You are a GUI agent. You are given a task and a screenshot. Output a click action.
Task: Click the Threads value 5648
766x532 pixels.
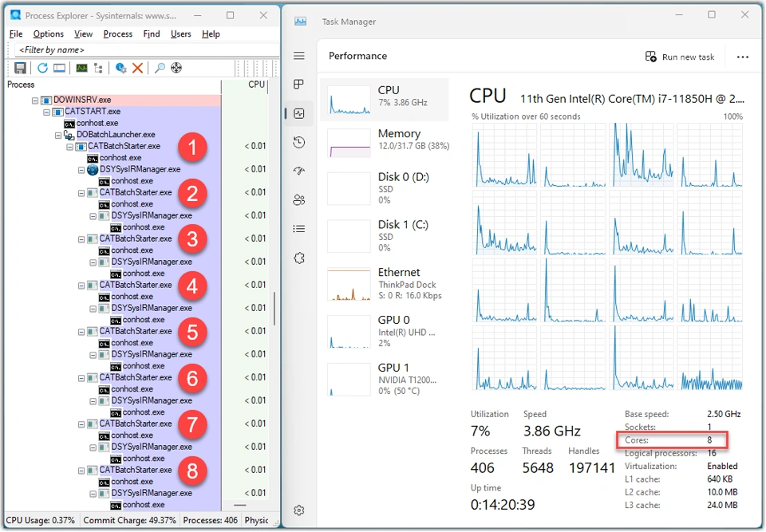pos(538,468)
